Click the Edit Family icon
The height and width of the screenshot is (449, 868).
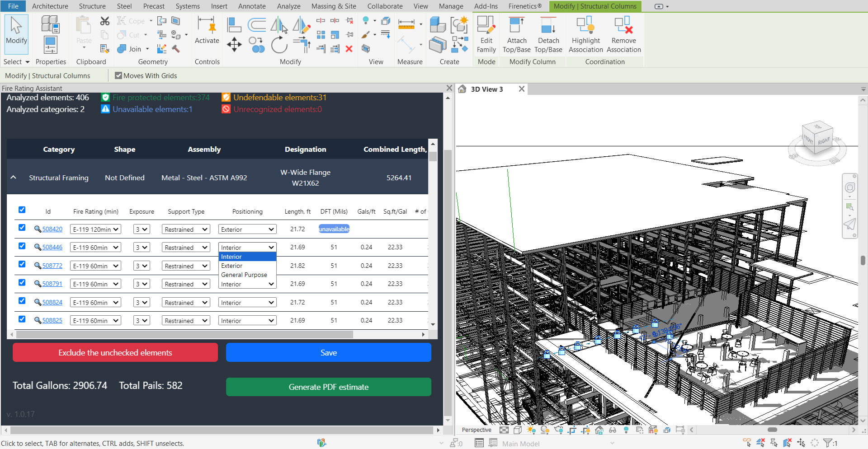click(x=486, y=25)
